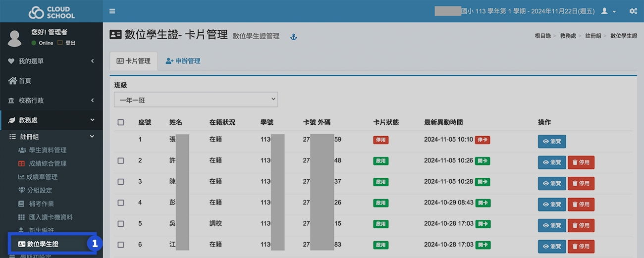Click the Cloud School logo
Screen dimensions: 644x258
point(51,12)
